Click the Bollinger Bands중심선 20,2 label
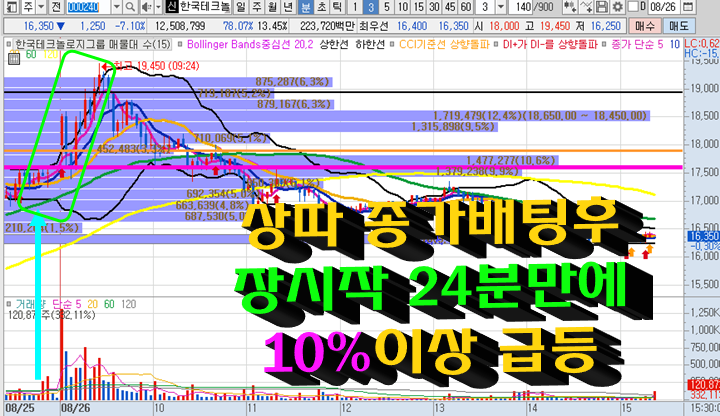The height and width of the screenshot is (416, 720). (x=250, y=45)
